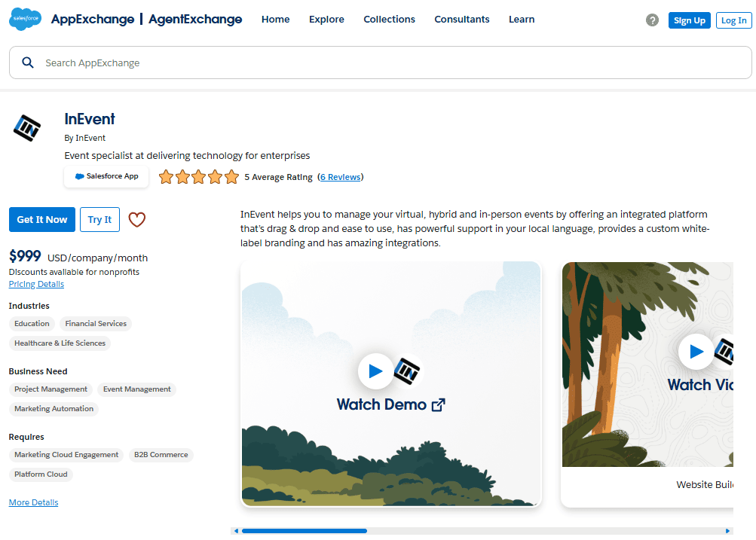
Task: Select the Project Management tag
Action: click(x=51, y=389)
